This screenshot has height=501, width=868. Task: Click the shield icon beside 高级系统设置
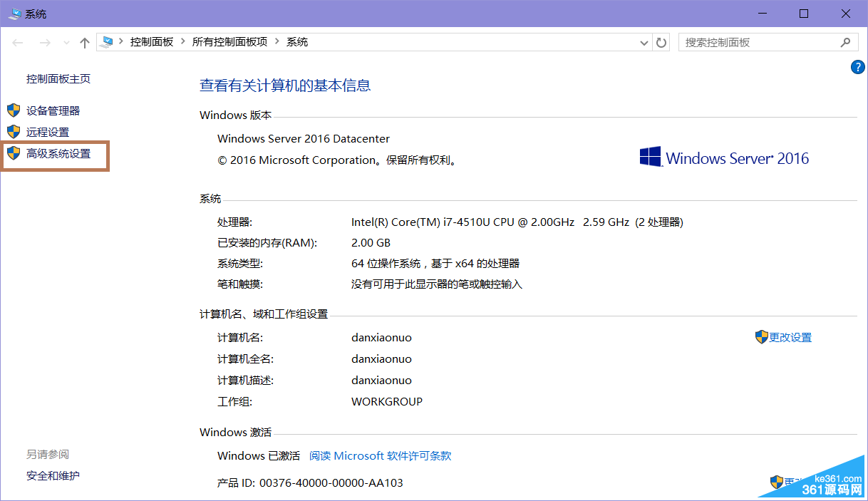click(x=14, y=153)
